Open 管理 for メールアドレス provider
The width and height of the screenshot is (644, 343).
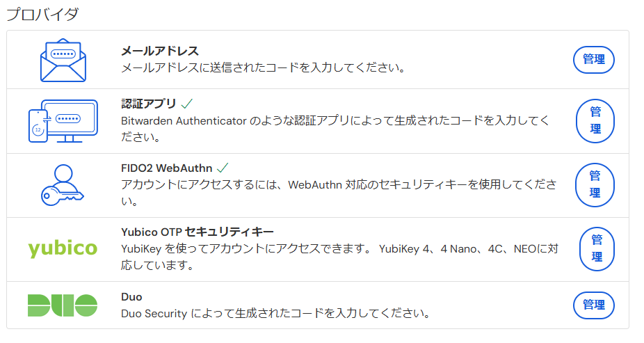click(593, 60)
